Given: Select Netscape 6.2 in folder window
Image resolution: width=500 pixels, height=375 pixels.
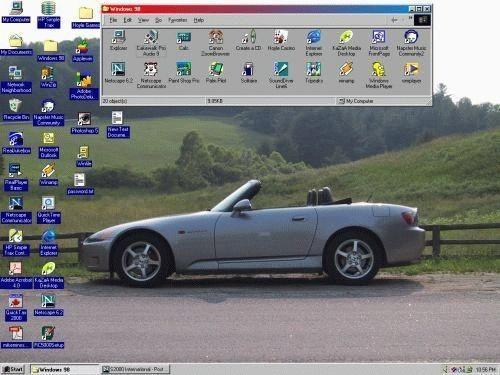Looking at the screenshot, I should (x=118, y=73).
